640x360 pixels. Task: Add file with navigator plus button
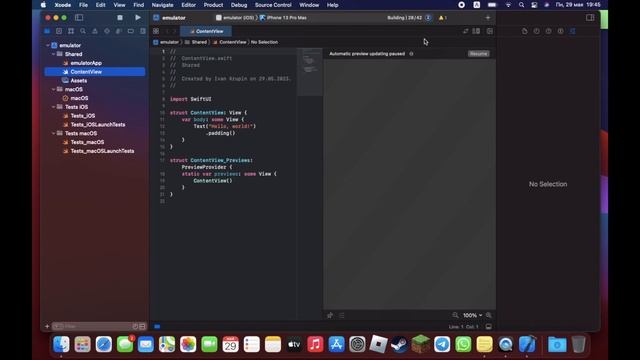coord(47,326)
